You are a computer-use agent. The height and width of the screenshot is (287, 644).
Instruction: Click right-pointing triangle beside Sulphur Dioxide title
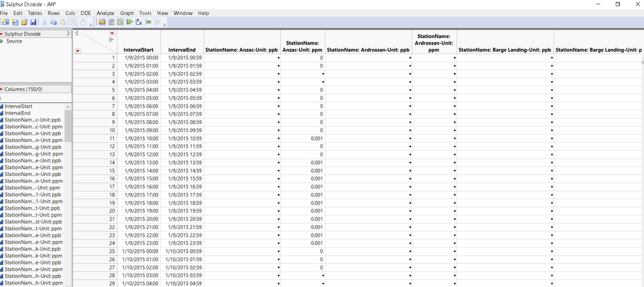[x=68, y=34]
